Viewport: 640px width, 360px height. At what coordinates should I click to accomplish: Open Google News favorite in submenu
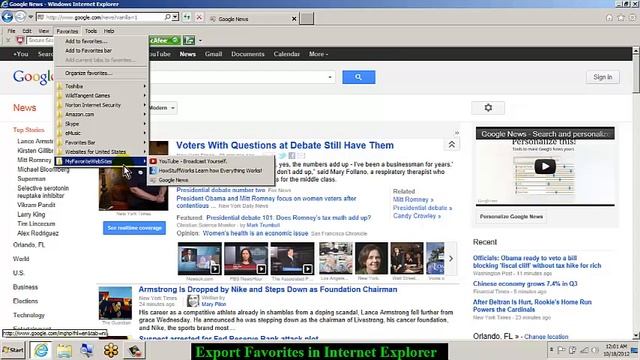[x=211, y=180]
